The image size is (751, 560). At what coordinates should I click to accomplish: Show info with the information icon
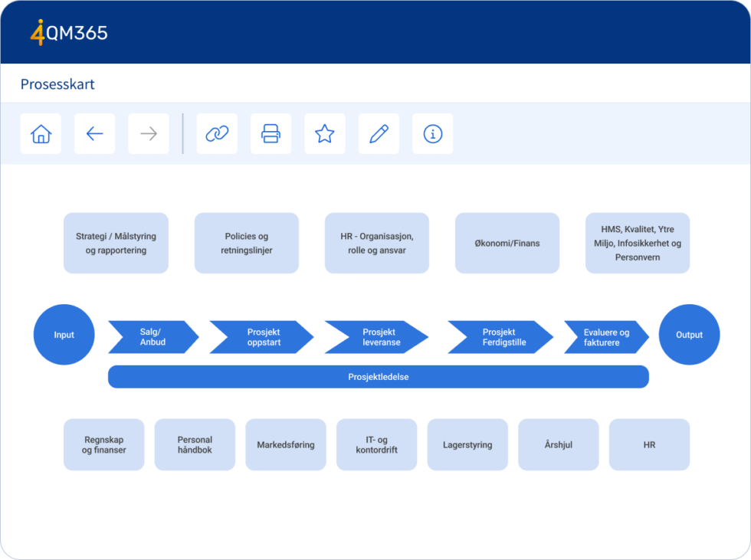click(433, 134)
